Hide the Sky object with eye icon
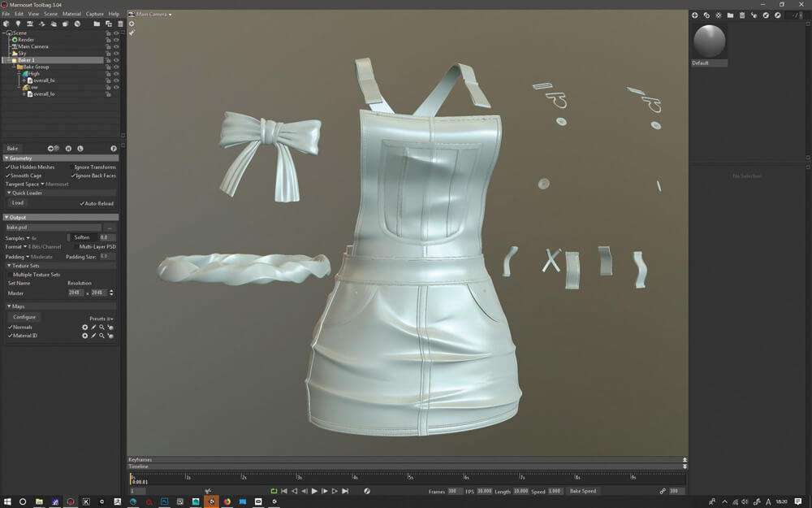 (x=116, y=54)
